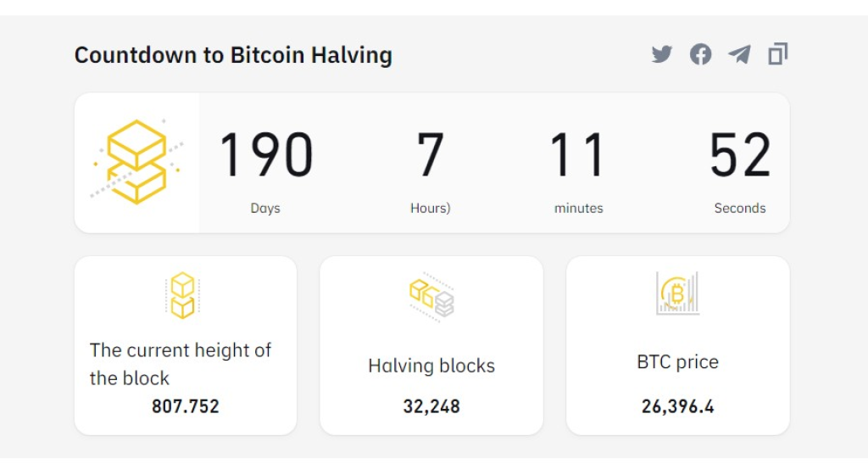Click the stacked cubes block height icon
The width and height of the screenshot is (868, 464).
[x=183, y=295]
